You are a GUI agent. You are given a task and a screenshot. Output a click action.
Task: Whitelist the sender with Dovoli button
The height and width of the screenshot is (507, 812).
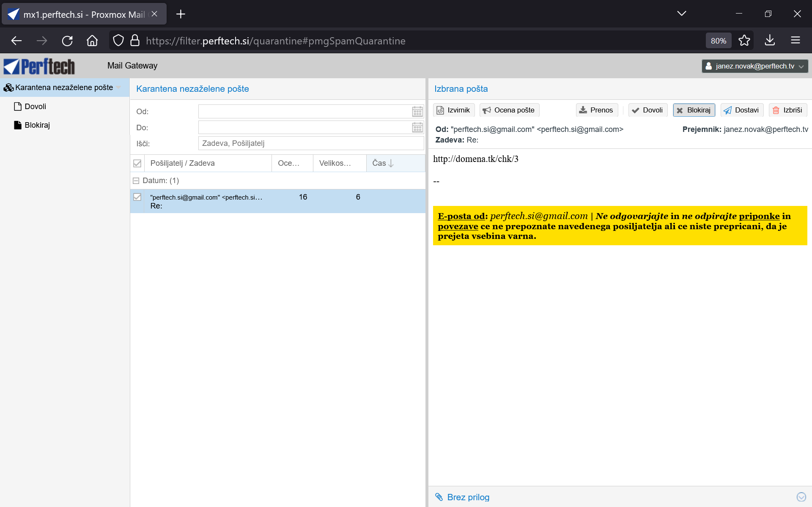(647, 110)
